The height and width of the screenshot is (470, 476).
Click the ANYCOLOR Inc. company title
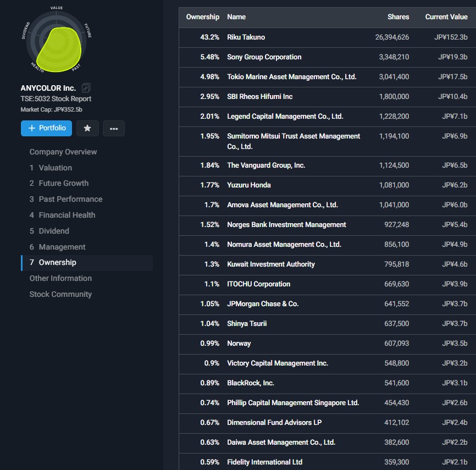click(x=48, y=88)
